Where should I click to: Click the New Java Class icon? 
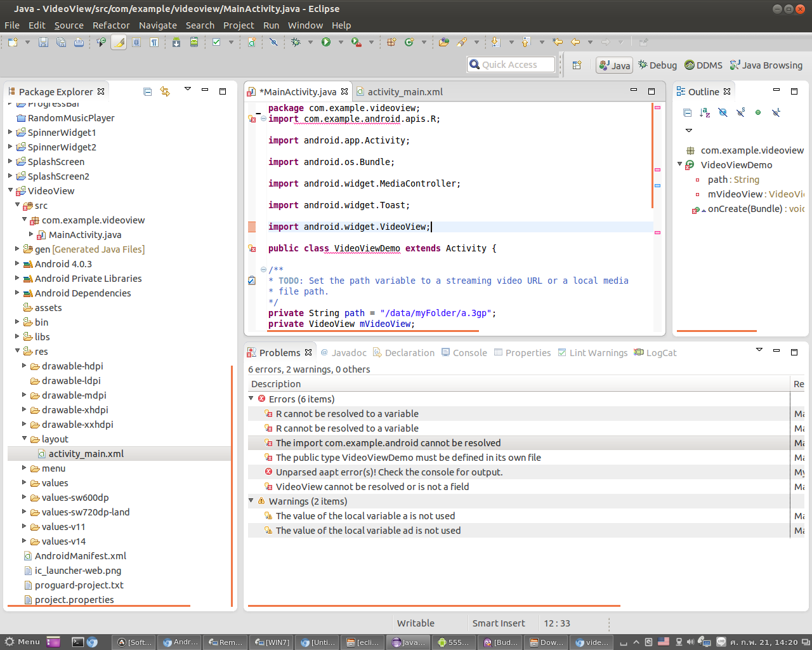[x=409, y=42]
